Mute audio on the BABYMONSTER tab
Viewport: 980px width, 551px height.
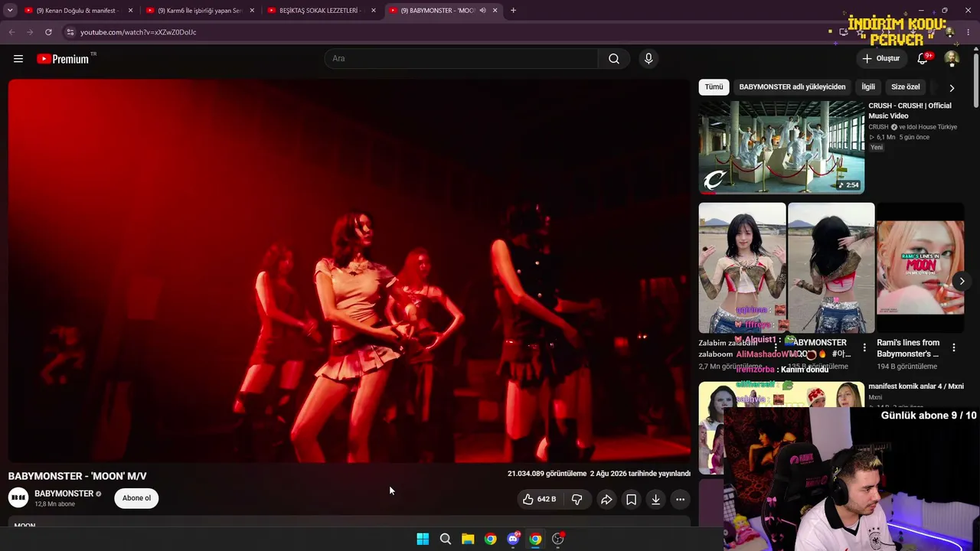[x=482, y=11]
